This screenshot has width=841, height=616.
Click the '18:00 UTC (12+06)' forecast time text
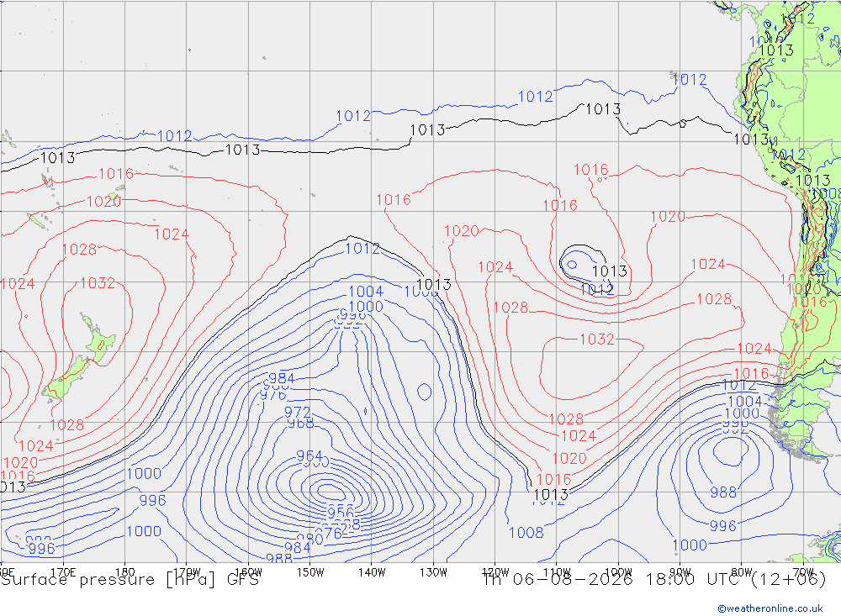point(737,579)
